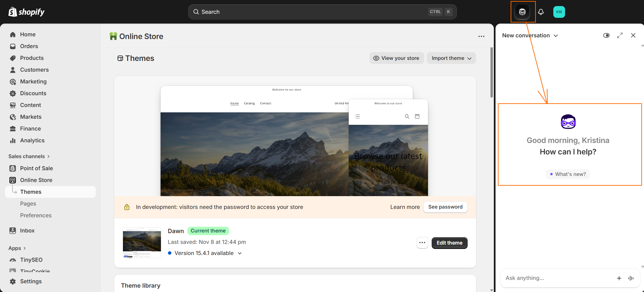Close the assistant panel
Screen dimensions: 644x292
tap(633, 35)
